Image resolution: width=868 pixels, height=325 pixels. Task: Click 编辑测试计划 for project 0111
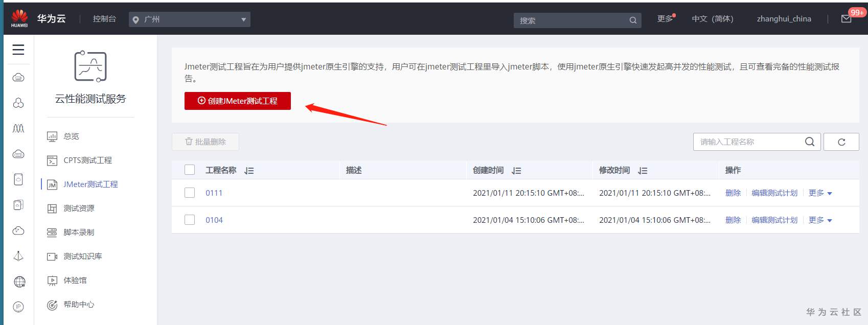pos(774,193)
